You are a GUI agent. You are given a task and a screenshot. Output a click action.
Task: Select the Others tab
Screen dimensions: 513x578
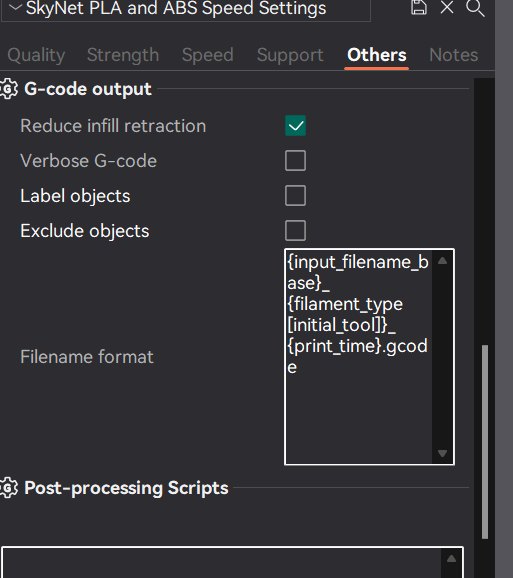coord(377,55)
